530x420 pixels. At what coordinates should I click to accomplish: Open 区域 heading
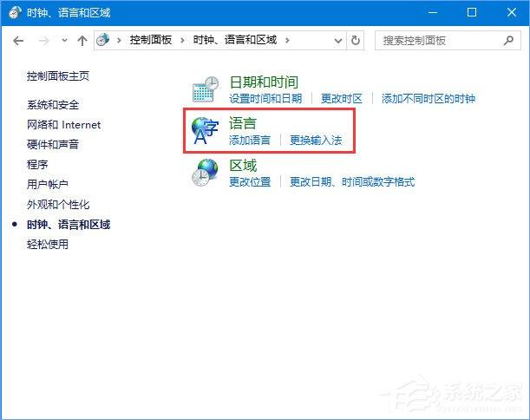(x=243, y=166)
